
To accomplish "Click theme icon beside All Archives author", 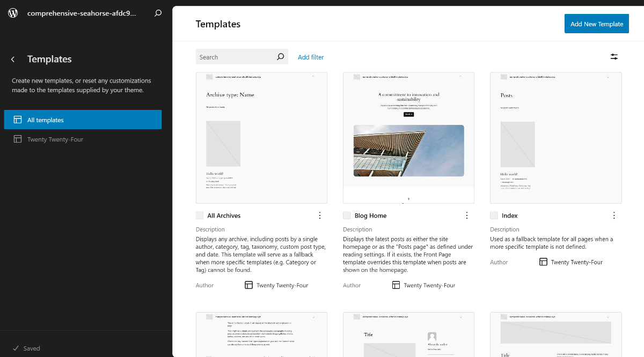I will (x=248, y=285).
